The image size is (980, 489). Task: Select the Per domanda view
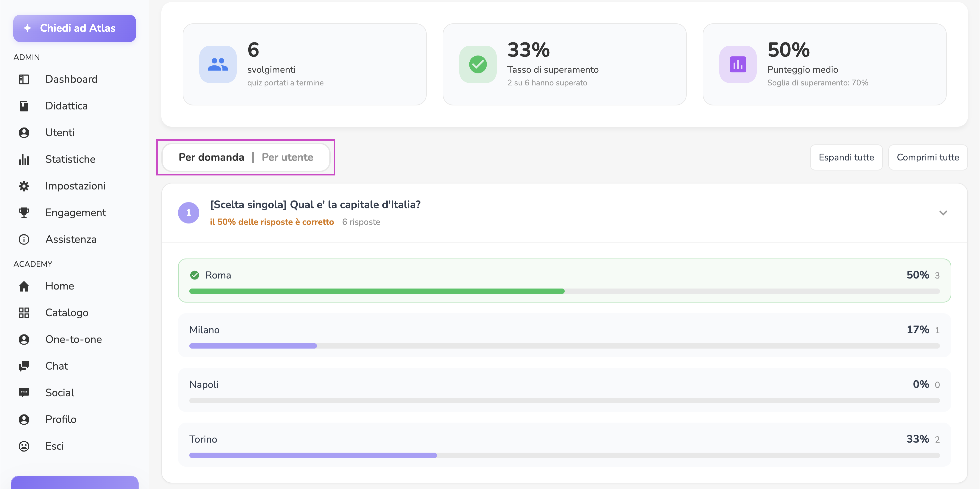tap(211, 157)
